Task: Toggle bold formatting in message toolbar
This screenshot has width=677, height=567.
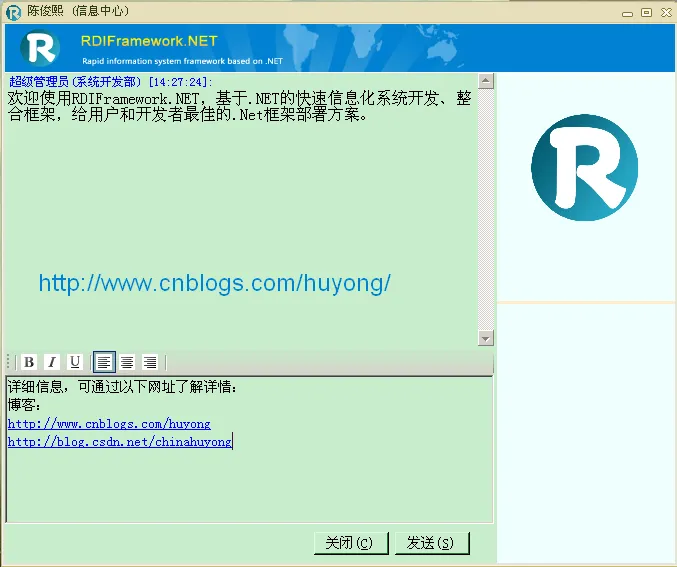Action: pos(29,362)
